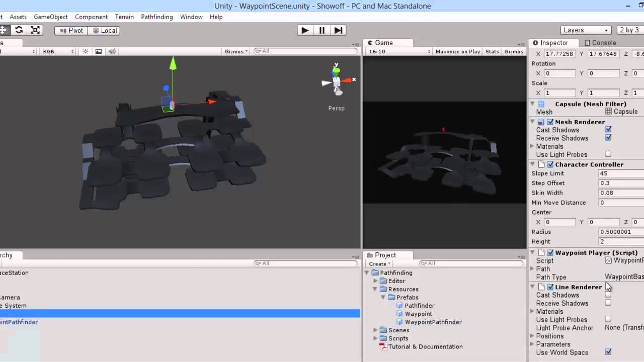
Task: Collapse the Resources folder
Action: pyautogui.click(x=375, y=289)
